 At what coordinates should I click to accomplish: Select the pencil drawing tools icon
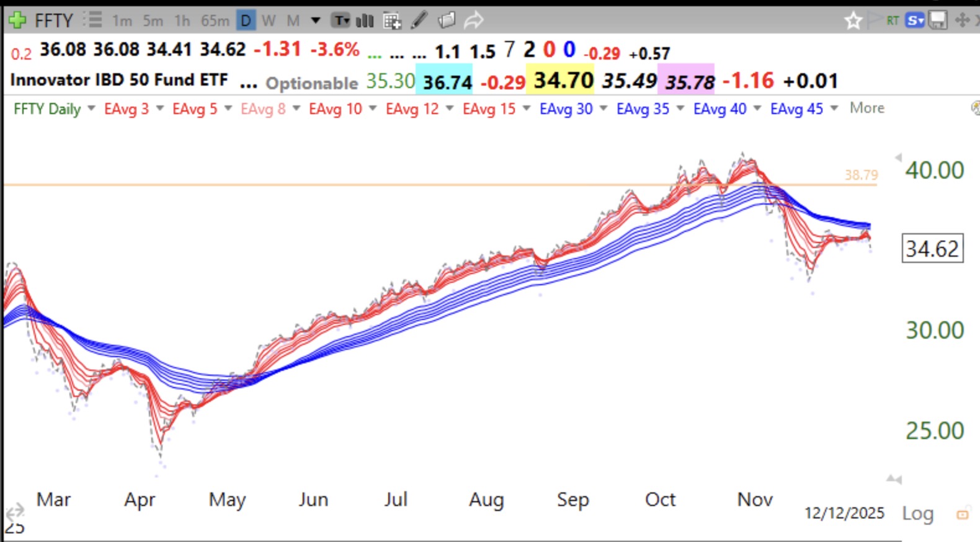[x=419, y=20]
